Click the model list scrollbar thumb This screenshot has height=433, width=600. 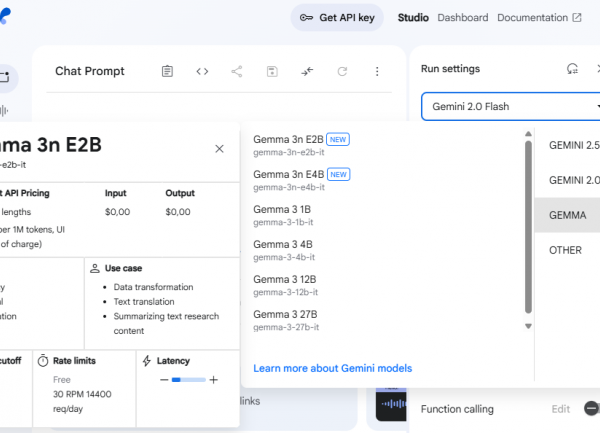(x=528, y=227)
